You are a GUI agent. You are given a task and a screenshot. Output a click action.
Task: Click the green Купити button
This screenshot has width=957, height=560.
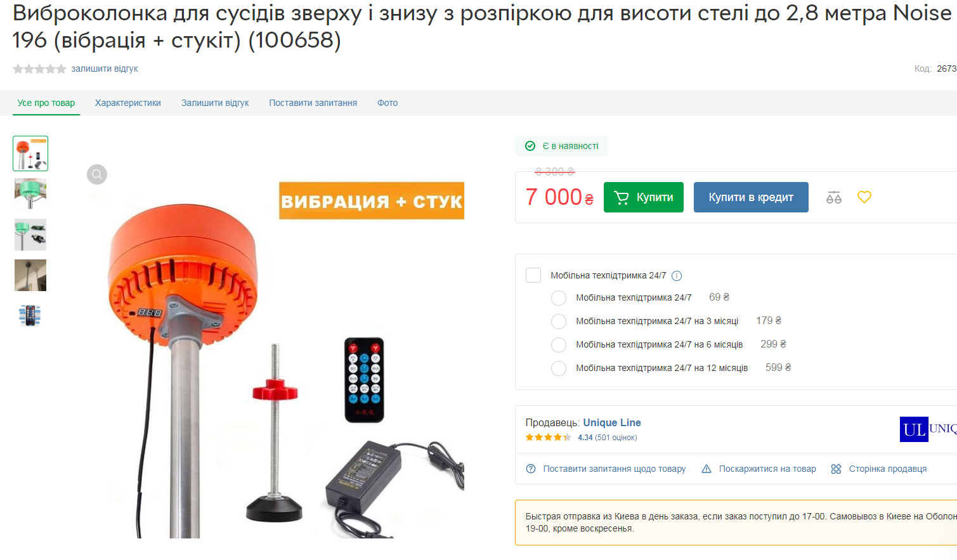(644, 197)
